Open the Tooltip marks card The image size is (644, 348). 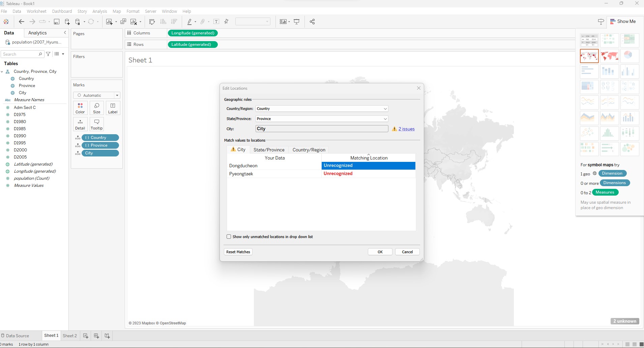(x=96, y=124)
